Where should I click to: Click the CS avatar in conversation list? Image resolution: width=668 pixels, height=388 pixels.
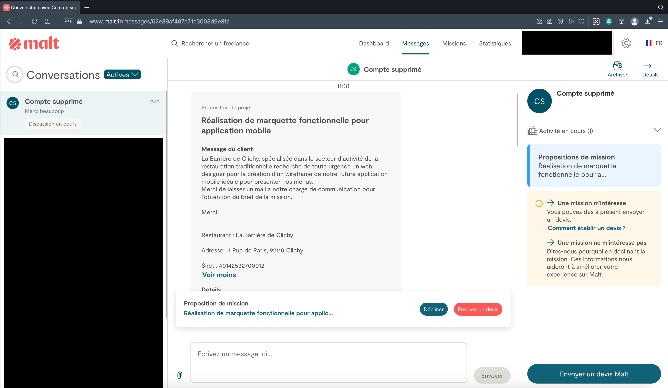click(x=13, y=103)
